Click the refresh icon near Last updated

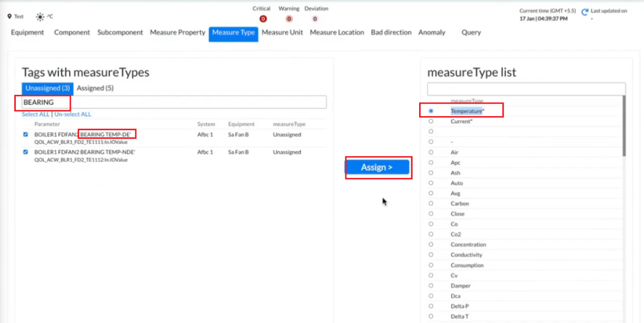coord(585,12)
